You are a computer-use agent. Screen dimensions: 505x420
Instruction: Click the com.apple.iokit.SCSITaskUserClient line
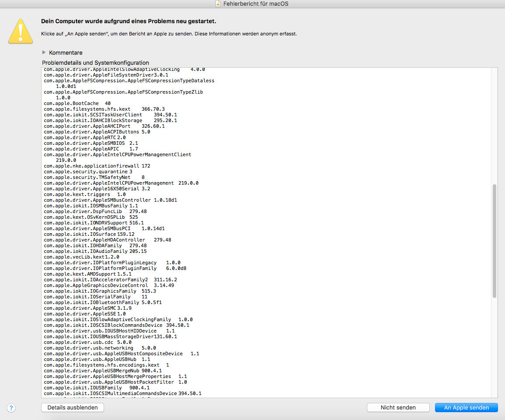click(111, 115)
